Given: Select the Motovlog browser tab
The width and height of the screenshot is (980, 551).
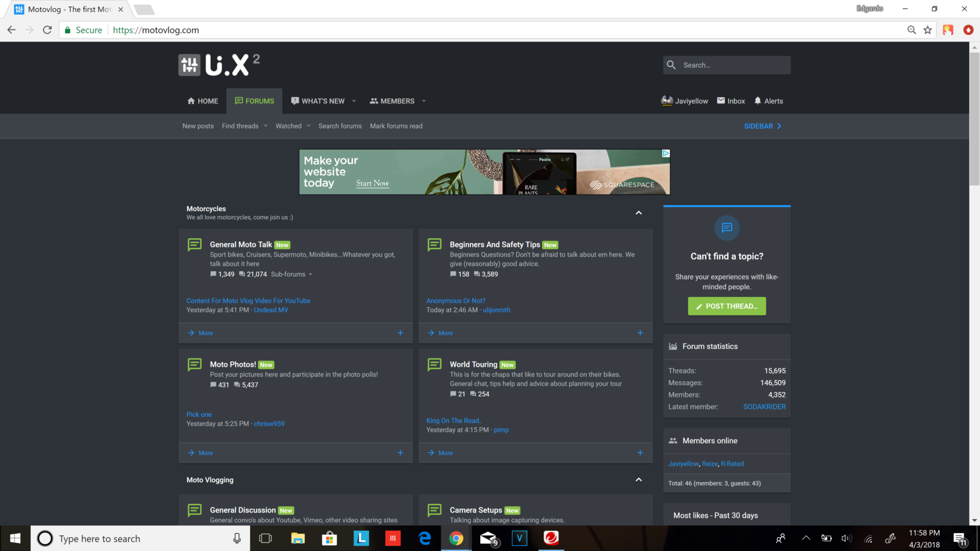Looking at the screenshot, I should (69, 9).
